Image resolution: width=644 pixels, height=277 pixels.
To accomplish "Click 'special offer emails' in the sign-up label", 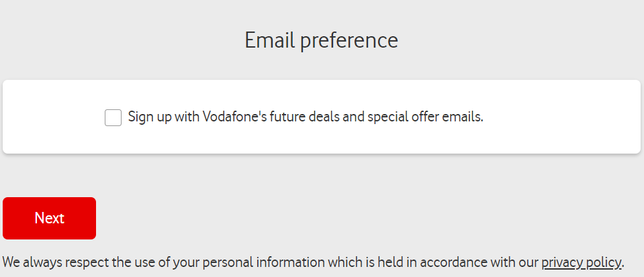I will [426, 117].
